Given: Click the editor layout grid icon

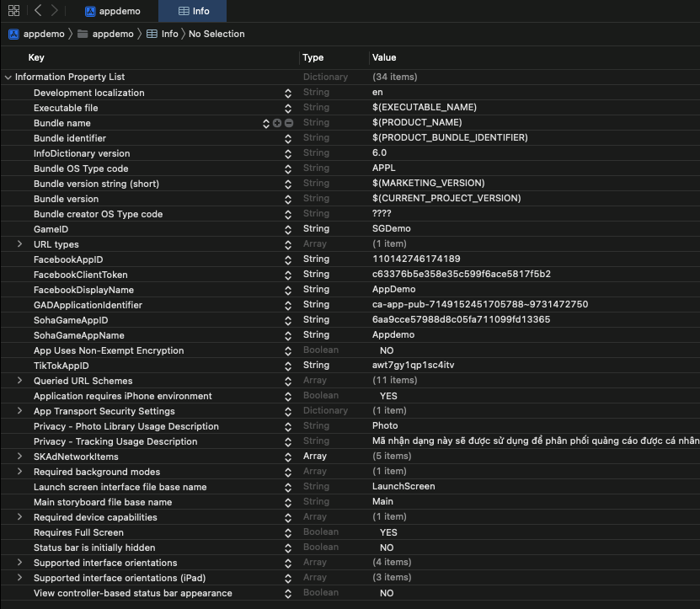Looking at the screenshot, I should click(12, 11).
